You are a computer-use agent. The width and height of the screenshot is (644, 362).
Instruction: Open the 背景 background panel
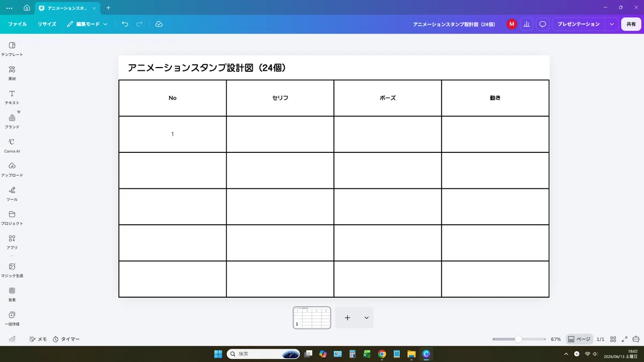[12, 294]
